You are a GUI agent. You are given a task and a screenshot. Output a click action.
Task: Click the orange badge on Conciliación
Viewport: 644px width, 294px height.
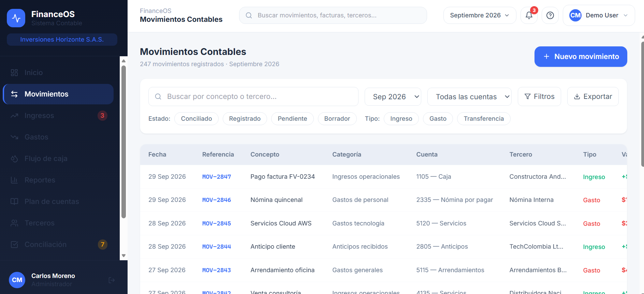tap(103, 245)
